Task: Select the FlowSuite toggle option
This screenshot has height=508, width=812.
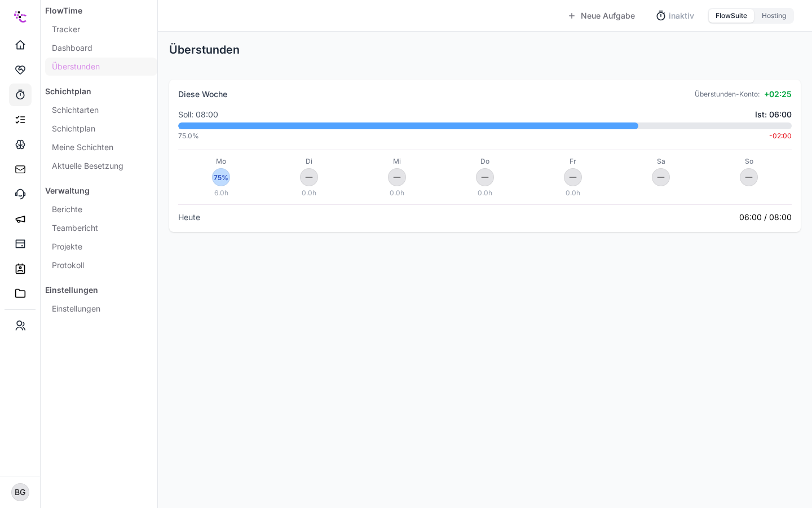Action: click(731, 16)
